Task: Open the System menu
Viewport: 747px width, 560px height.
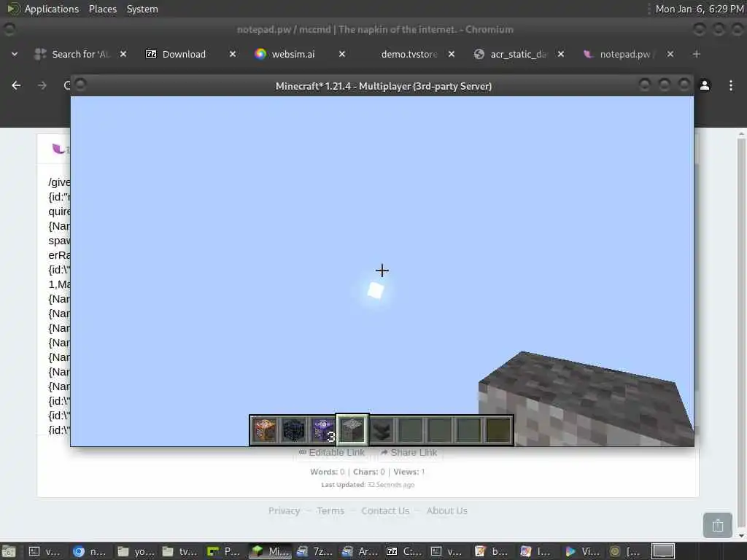Action: click(x=142, y=9)
